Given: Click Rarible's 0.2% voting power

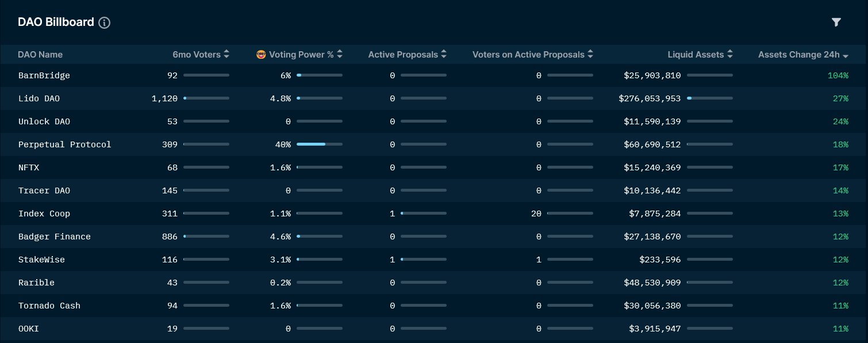Looking at the screenshot, I should (281, 283).
